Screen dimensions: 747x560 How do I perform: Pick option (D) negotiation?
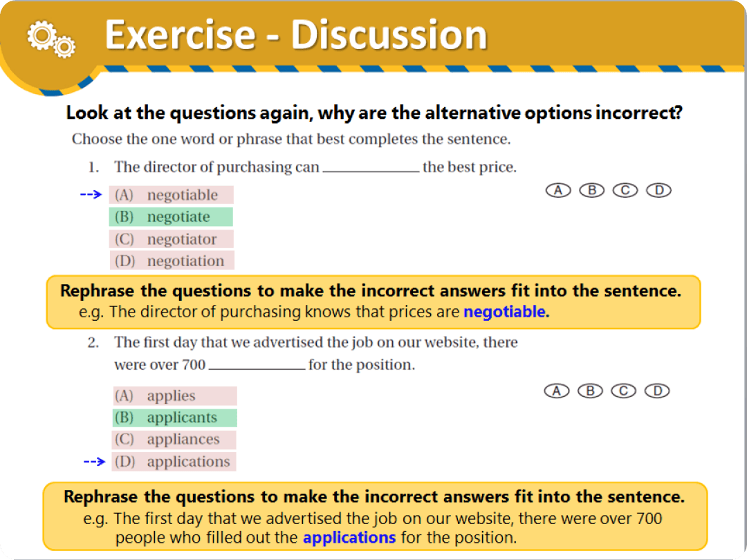(x=172, y=261)
